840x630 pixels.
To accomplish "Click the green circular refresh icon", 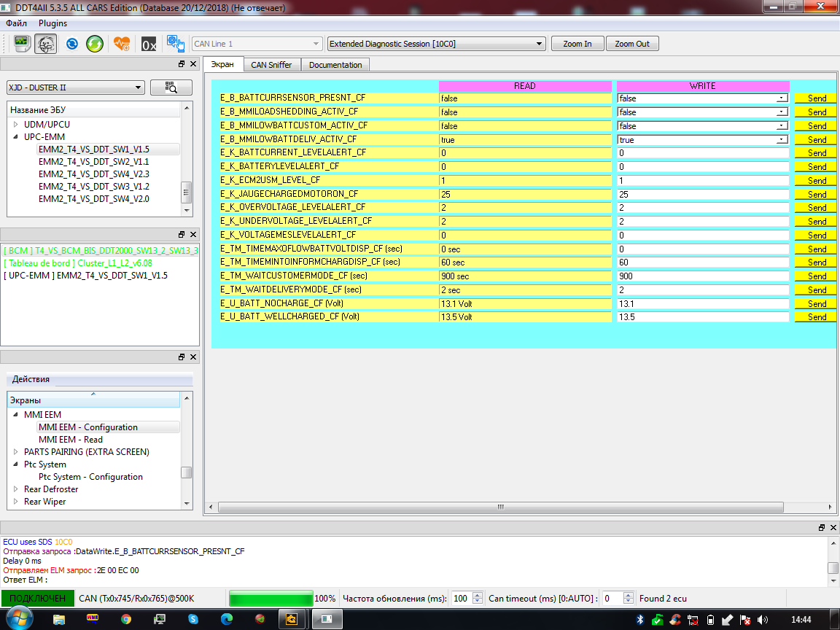I will [x=95, y=44].
